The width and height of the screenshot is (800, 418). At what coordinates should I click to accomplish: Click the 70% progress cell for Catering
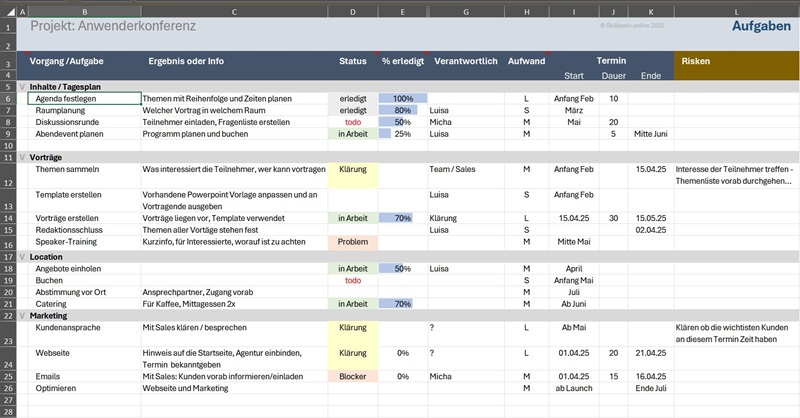point(403,303)
